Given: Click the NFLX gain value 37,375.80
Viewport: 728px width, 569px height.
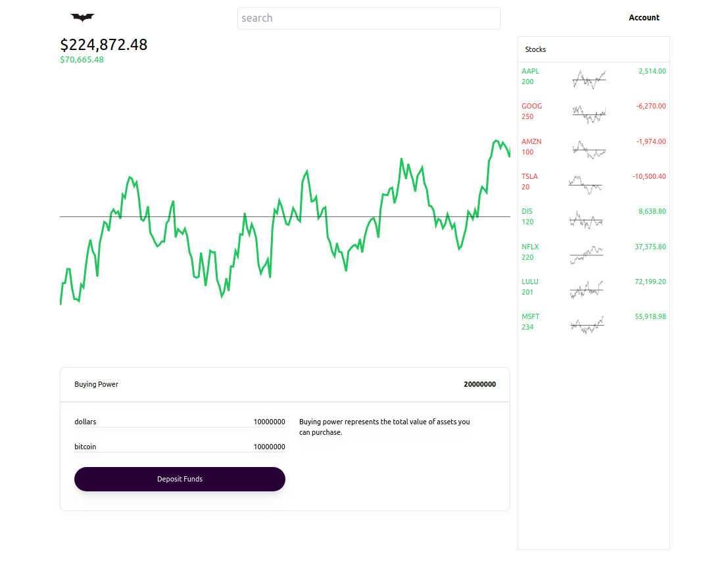Looking at the screenshot, I should (x=650, y=247).
